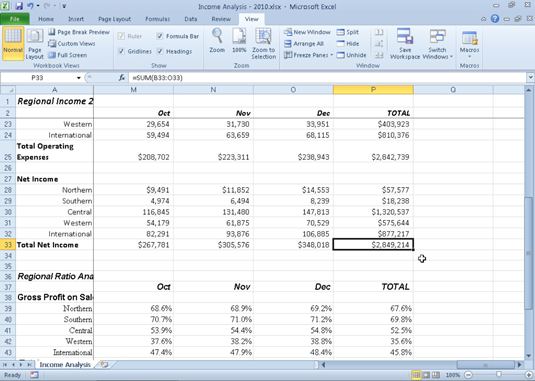Click the zoom slider in status bar
The width and height of the screenshot is (535, 381).
499,375
